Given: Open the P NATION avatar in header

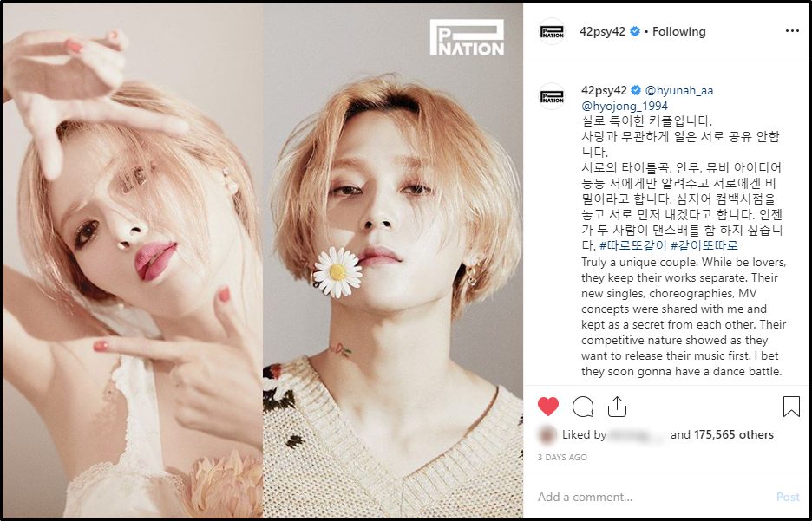Looking at the screenshot, I should (552, 31).
